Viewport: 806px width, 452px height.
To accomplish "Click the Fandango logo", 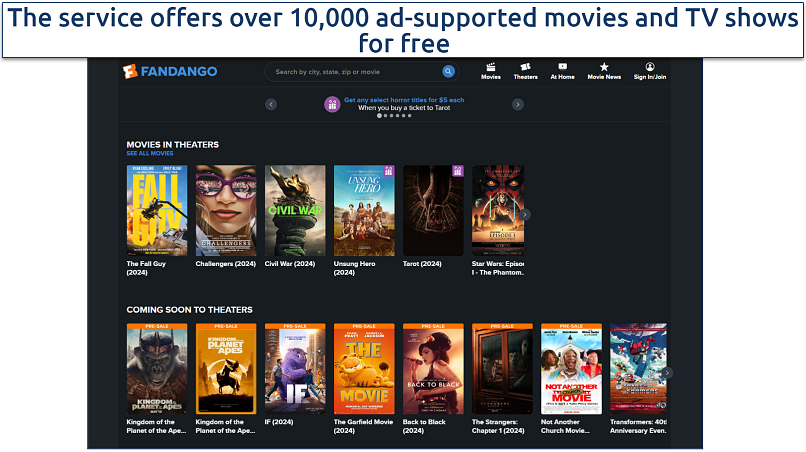I will point(170,71).
